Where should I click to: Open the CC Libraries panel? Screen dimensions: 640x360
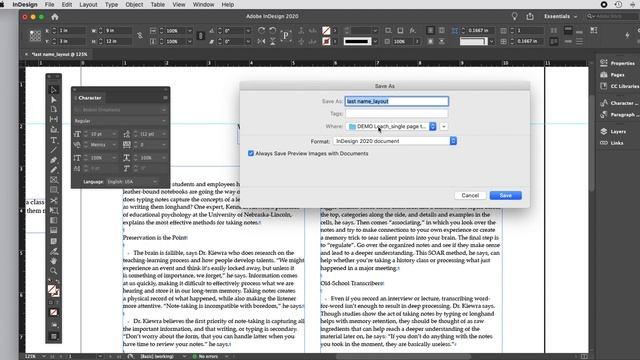(x=620, y=86)
